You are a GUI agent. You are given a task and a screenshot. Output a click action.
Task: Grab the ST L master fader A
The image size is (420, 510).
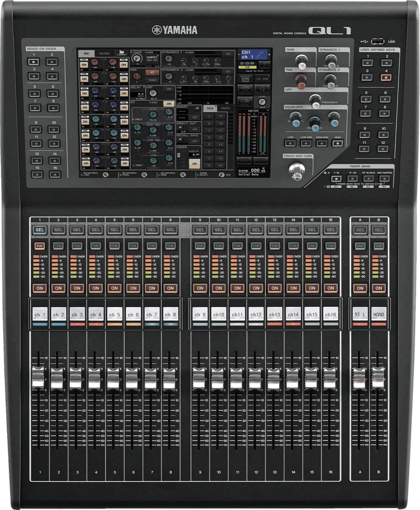click(359, 379)
